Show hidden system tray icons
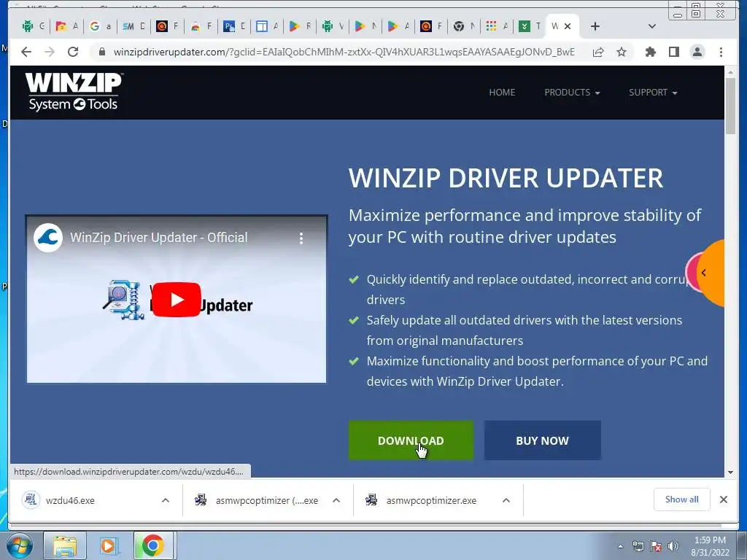The width and height of the screenshot is (747, 560). [620, 547]
